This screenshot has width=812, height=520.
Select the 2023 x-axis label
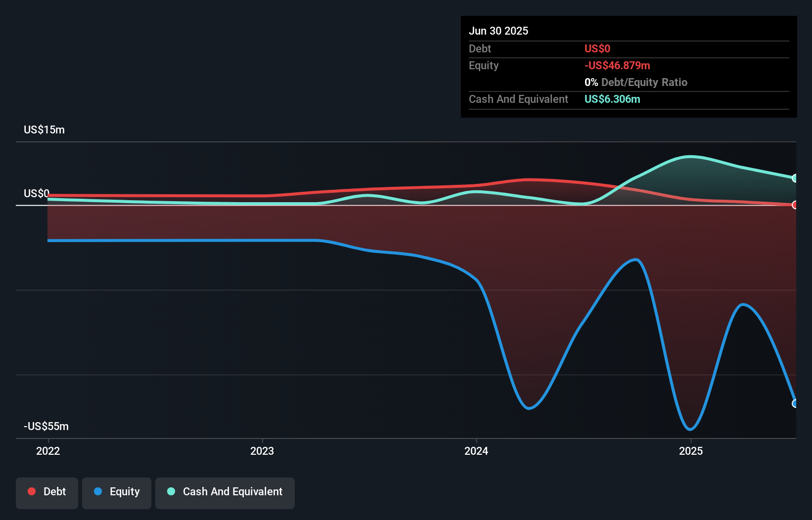coord(263,451)
